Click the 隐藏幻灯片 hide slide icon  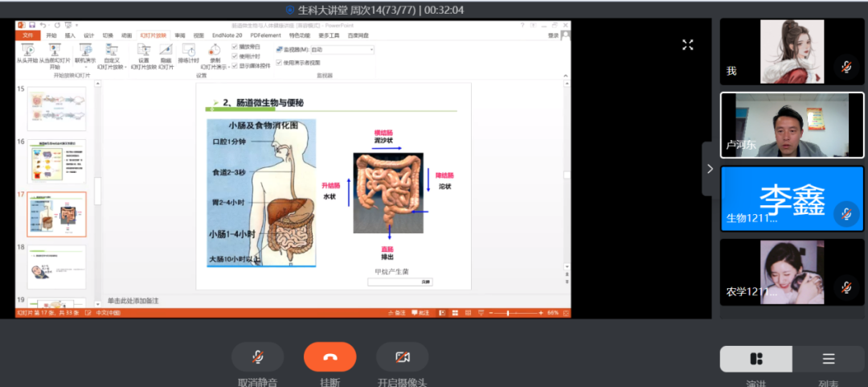pos(166,49)
